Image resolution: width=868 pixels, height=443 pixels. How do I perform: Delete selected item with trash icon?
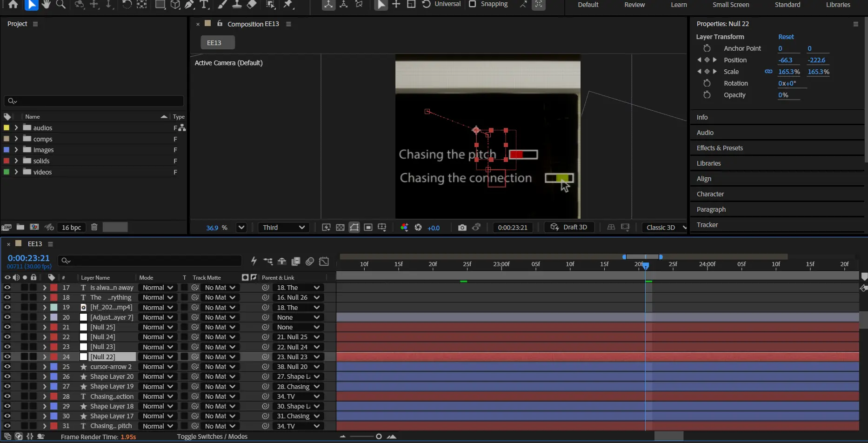tap(94, 227)
